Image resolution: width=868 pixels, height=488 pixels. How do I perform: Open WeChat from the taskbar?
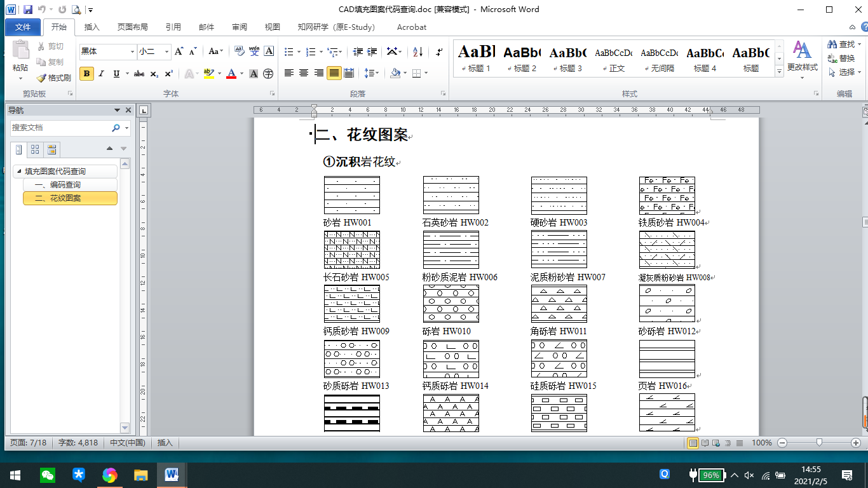(x=48, y=475)
